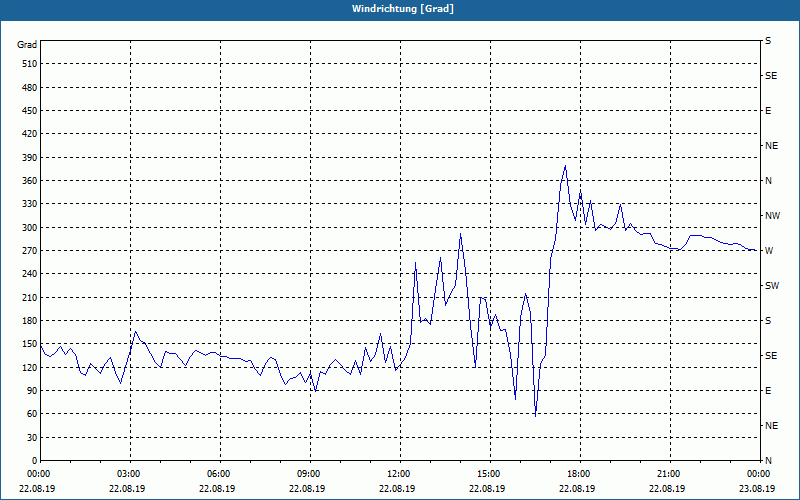Screen dimensions: 800x500
Task: Click the 21:00 time axis label
Action: pyautogui.click(x=667, y=474)
